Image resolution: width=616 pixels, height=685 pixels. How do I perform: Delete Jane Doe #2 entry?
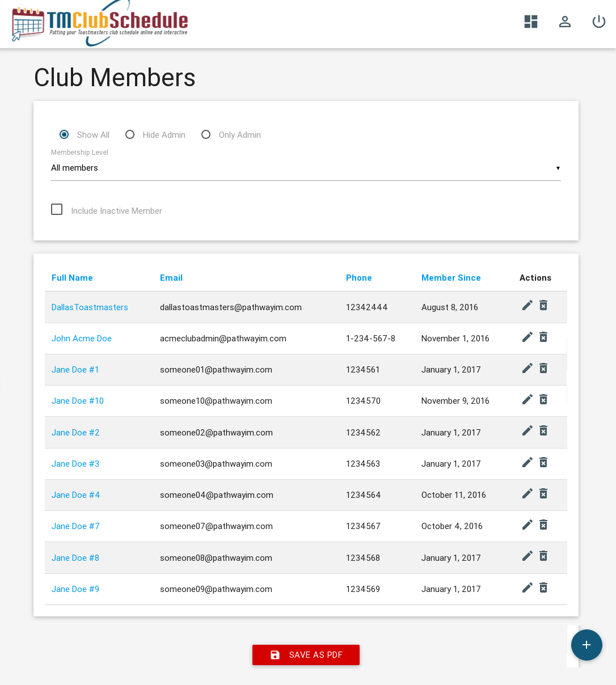pyautogui.click(x=543, y=431)
